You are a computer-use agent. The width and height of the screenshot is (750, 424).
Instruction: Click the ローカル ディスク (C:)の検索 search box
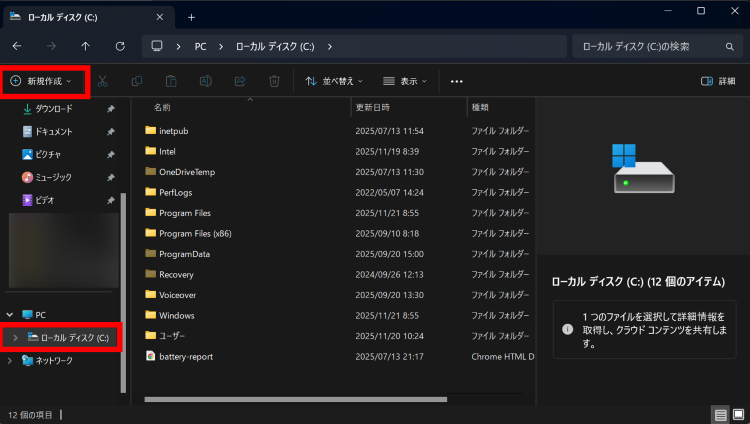(x=655, y=46)
